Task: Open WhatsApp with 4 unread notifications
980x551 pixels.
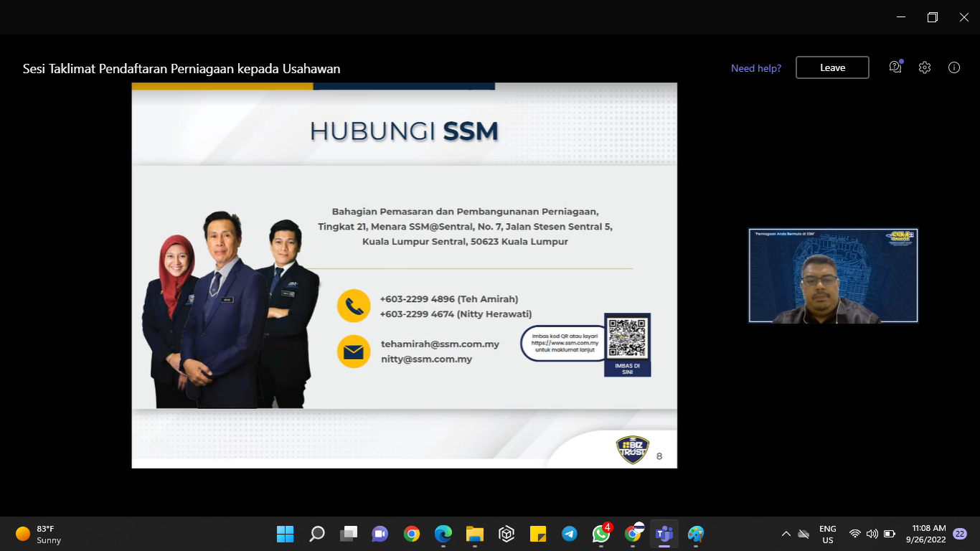Action: coord(601,534)
